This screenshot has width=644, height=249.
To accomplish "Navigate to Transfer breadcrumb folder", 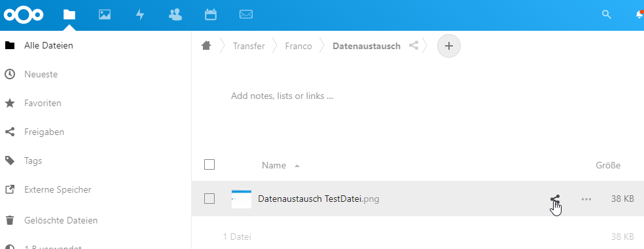I will pyautogui.click(x=249, y=46).
